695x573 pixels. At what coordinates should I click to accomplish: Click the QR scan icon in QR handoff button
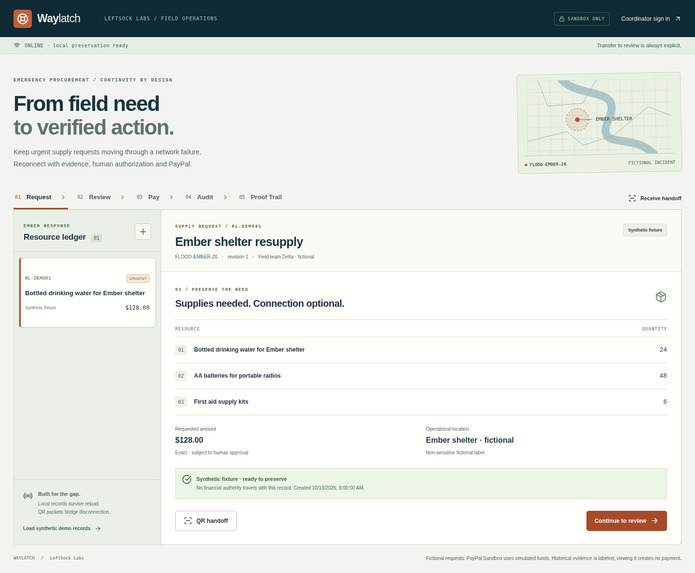tap(188, 521)
